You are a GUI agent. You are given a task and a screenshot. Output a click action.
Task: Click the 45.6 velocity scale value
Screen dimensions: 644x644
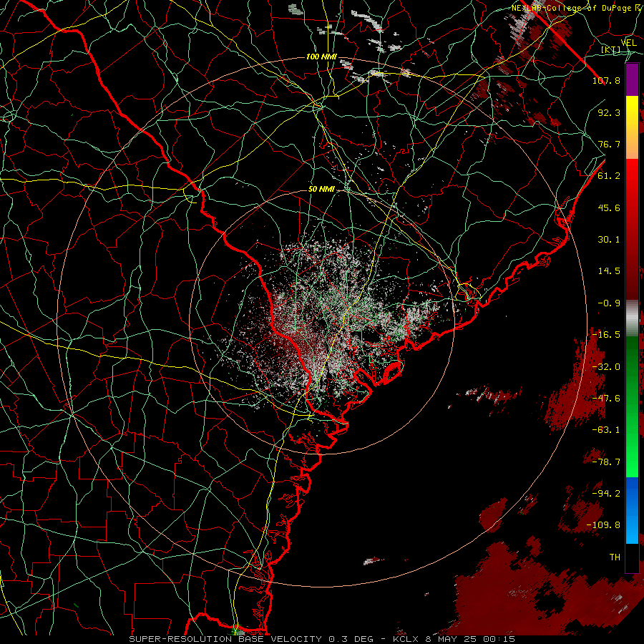click(x=609, y=208)
